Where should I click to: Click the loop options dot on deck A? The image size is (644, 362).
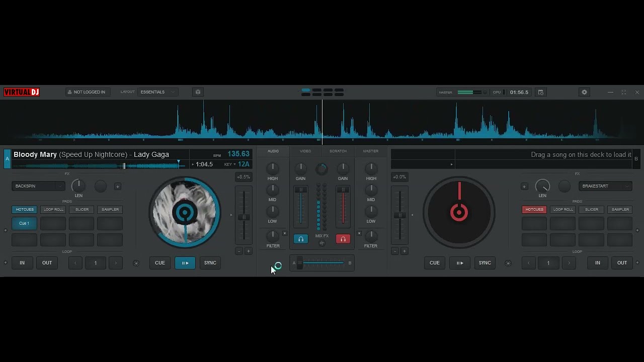[6, 262]
